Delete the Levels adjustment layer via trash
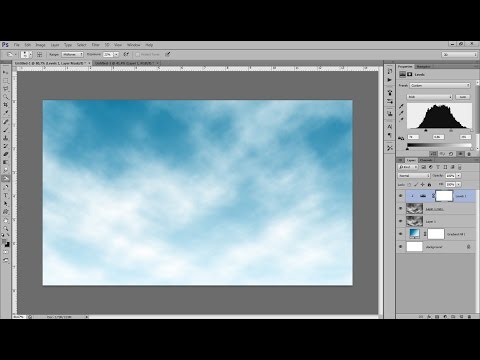 tap(469, 154)
